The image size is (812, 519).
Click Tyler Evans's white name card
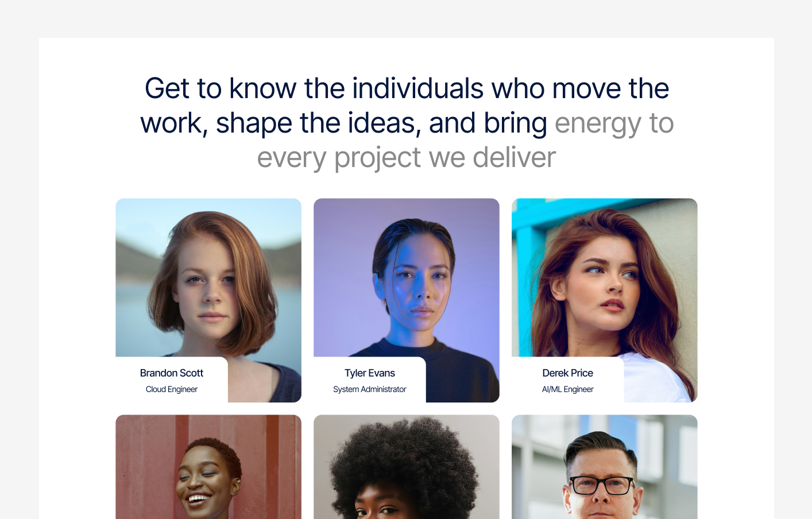[370, 379]
